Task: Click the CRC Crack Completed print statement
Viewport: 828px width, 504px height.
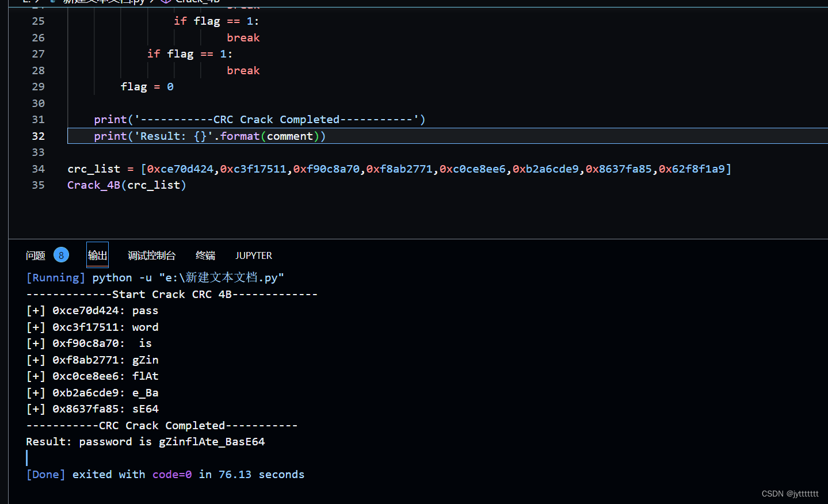Action: tap(260, 120)
